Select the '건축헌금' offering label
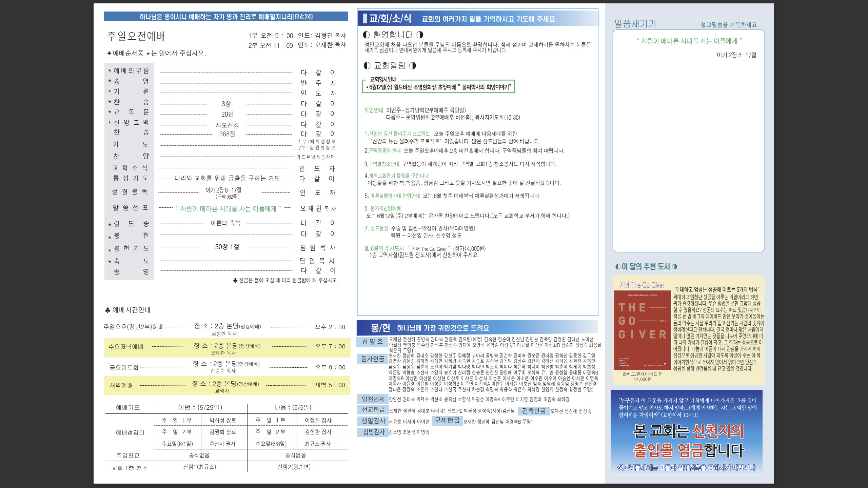 click(534, 411)
